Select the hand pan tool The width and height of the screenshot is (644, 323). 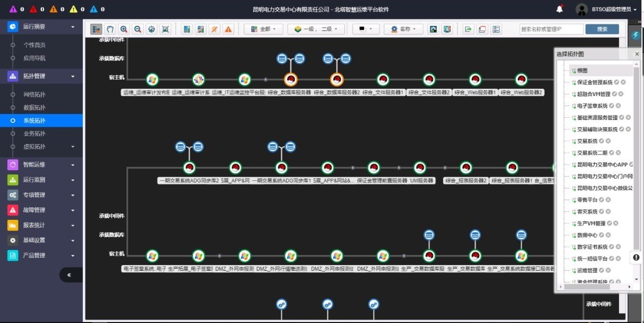(110, 29)
